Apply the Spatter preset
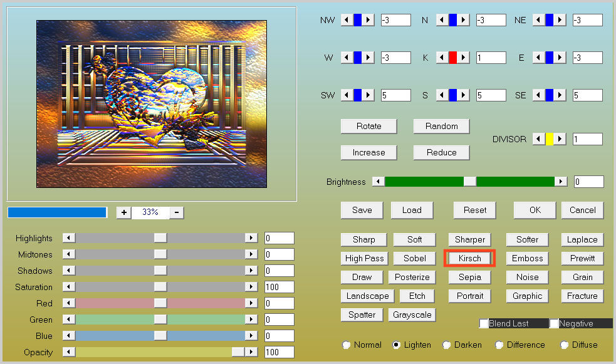Image resolution: width=616 pixels, height=364 pixels. 362,315
